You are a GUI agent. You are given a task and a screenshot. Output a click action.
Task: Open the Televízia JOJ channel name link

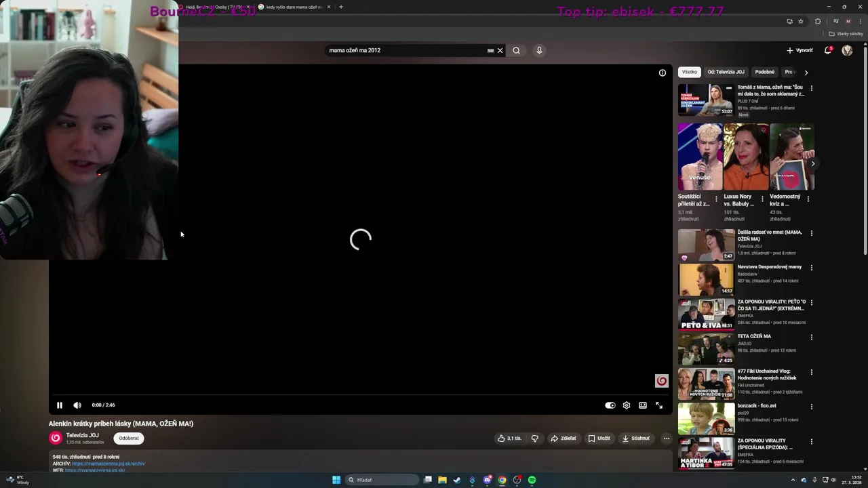[82, 435]
